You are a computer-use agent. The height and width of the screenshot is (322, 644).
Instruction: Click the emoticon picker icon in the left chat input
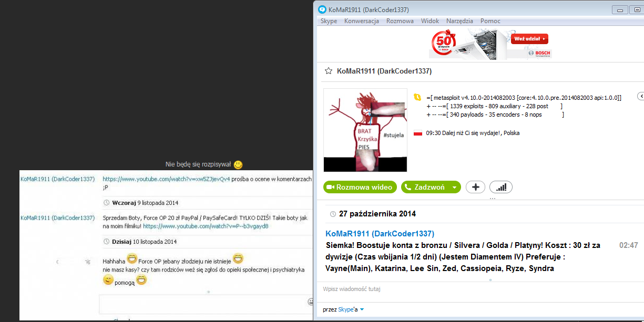[311, 302]
